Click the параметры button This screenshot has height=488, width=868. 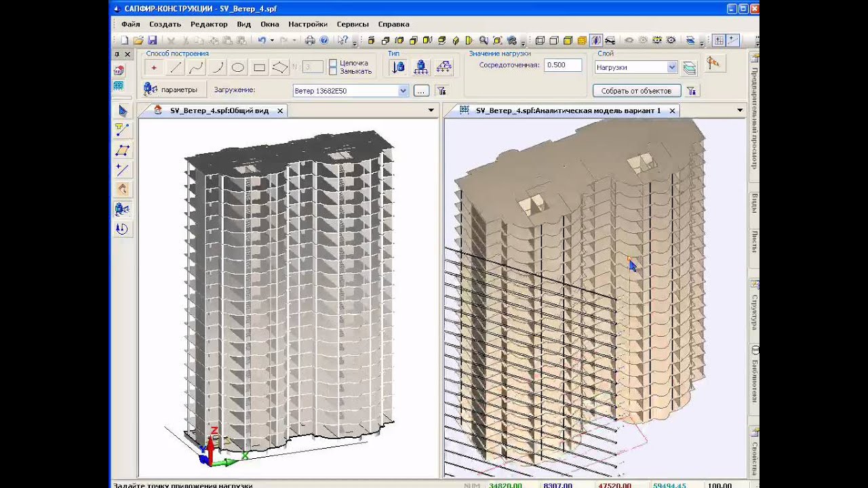pos(171,89)
